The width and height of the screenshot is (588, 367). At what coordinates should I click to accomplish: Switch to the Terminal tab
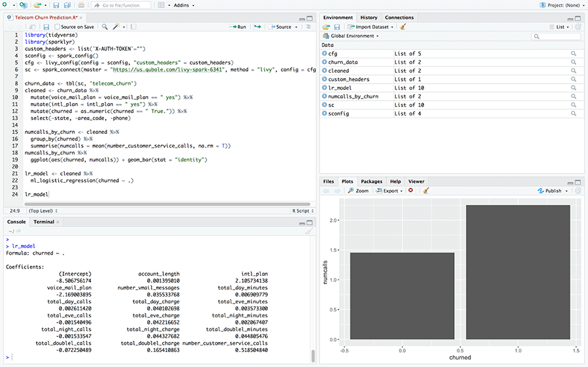point(44,222)
